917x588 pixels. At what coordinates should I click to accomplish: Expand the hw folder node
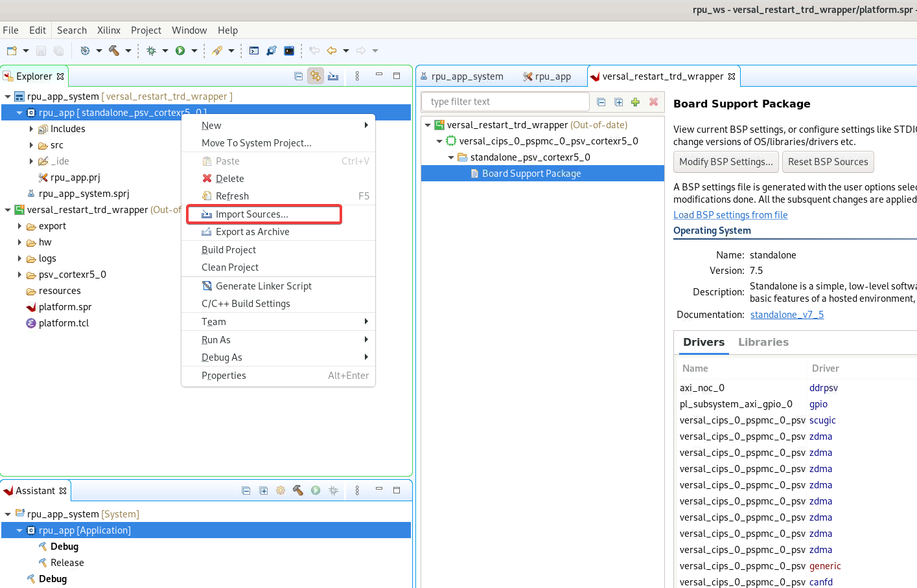(19, 242)
